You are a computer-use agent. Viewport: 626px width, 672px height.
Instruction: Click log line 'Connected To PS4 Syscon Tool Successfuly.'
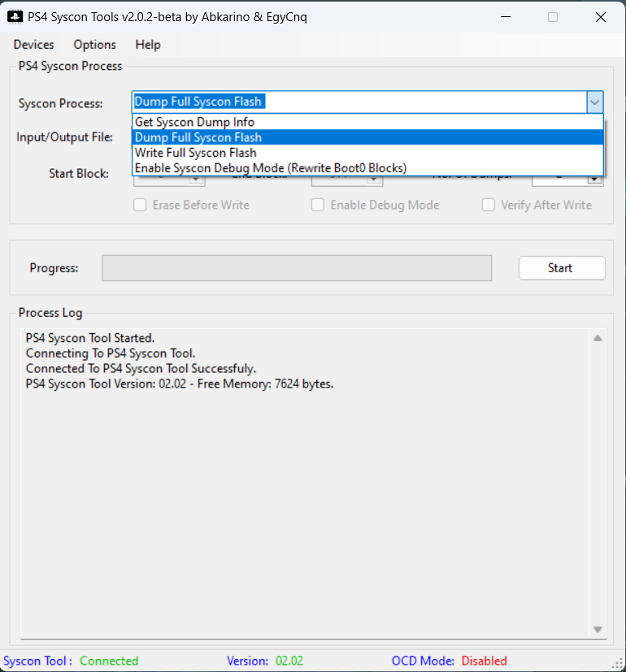coord(141,369)
